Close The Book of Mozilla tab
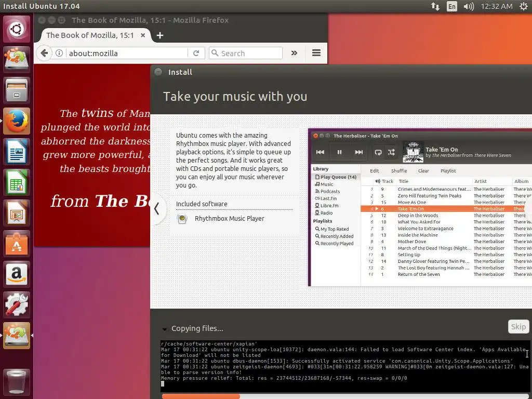The image size is (532, 399). click(143, 35)
